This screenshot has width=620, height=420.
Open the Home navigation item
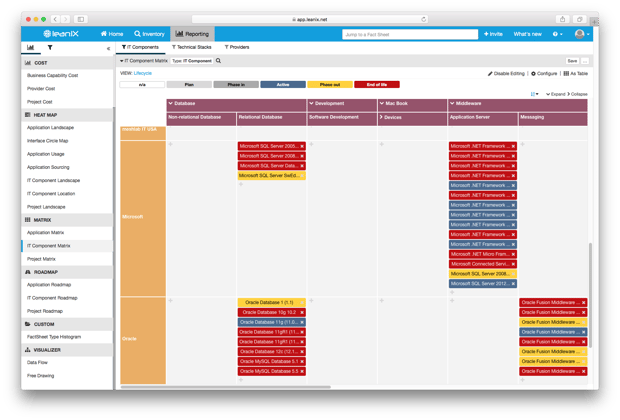click(112, 34)
